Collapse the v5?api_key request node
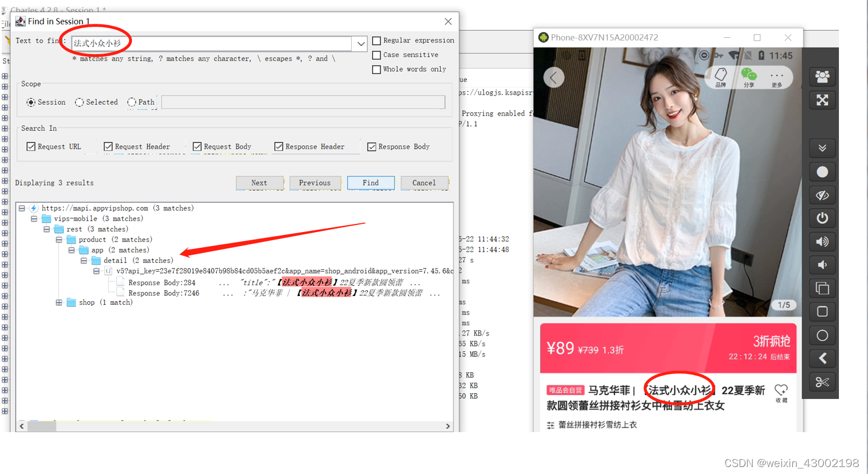The image size is (868, 474). tap(96, 271)
